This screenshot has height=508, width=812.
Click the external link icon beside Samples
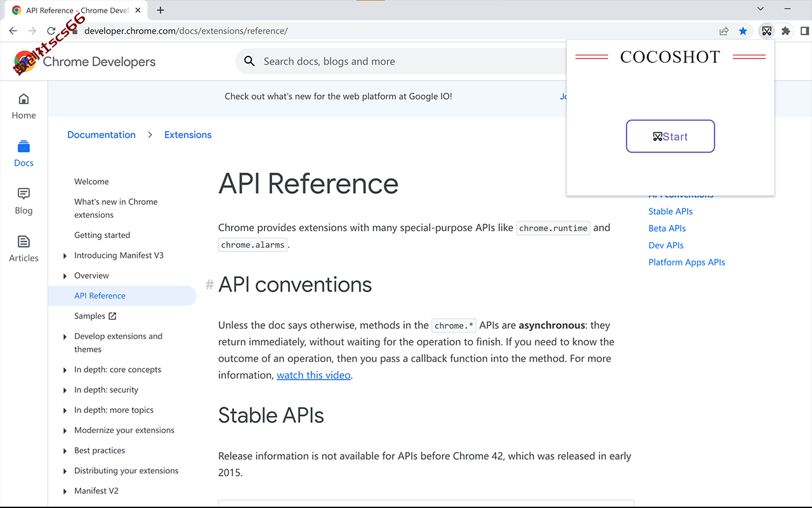click(x=112, y=316)
